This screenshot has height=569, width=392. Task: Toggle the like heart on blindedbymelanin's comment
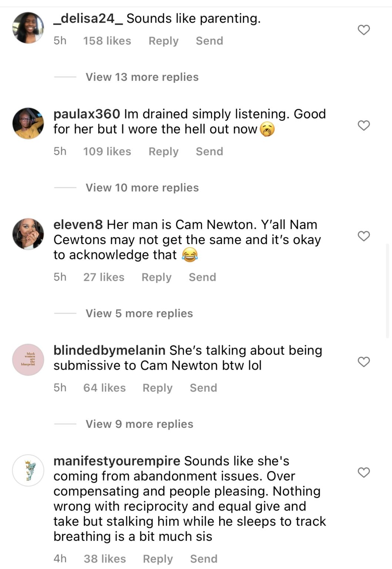point(364,361)
